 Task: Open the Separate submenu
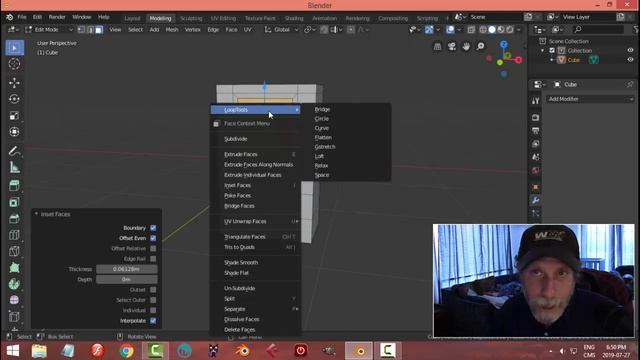tap(256, 309)
